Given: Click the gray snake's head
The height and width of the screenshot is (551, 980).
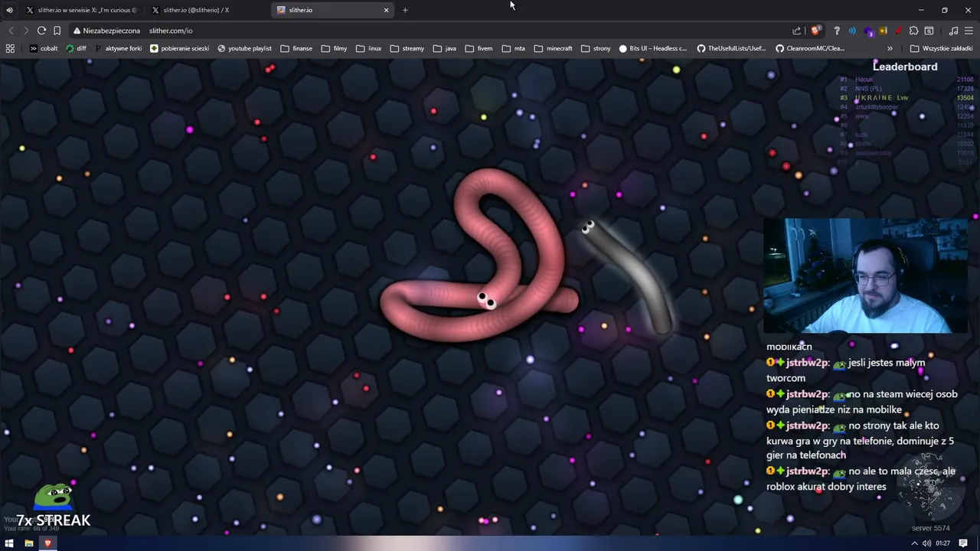Looking at the screenshot, I should pyautogui.click(x=588, y=227).
